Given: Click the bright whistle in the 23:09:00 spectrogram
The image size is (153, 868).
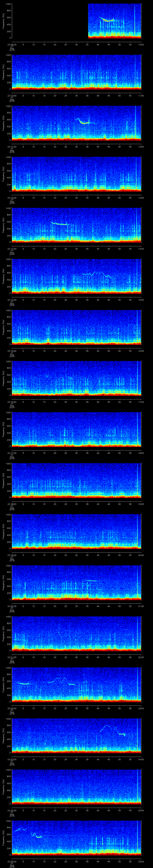Looking at the screenshot, I should point(107,20).
